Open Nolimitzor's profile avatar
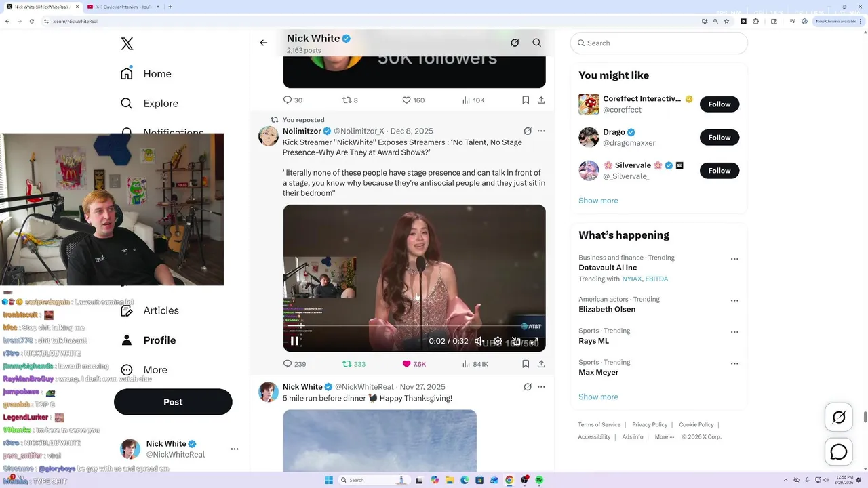Viewport: 868px width, 488px height. click(269, 136)
